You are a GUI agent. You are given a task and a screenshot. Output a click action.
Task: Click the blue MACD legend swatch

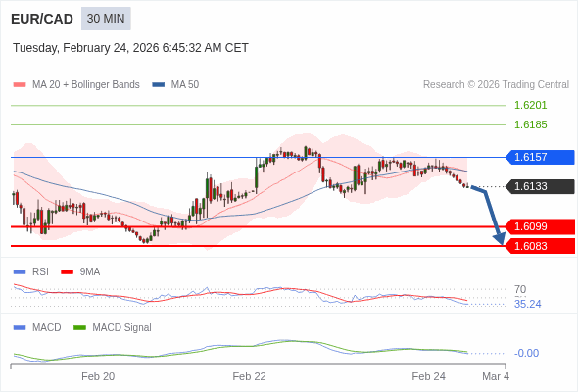pos(20,328)
